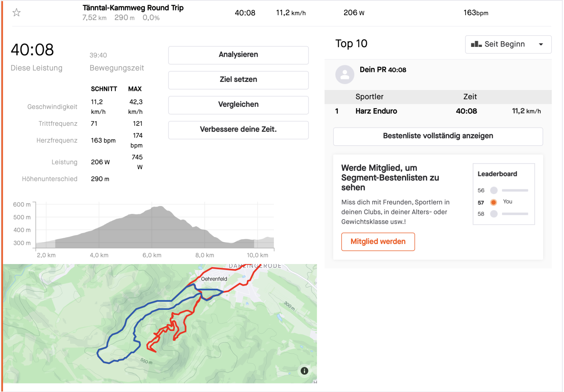
Task: Click Mitglied werden to subscribe
Action: (378, 242)
